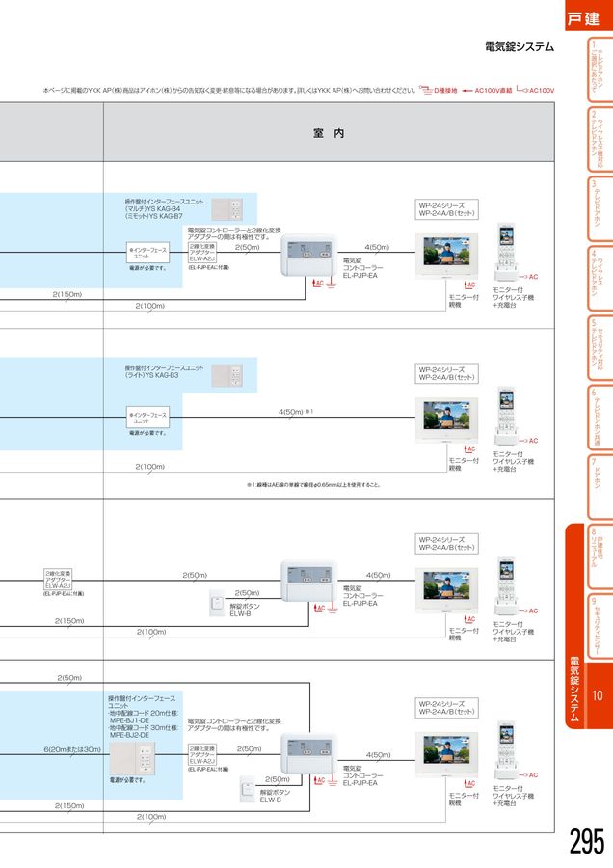
Task: Click the 地中配線コード 20m仕様 MPE-BJ1-DE text
Action: pos(143,717)
